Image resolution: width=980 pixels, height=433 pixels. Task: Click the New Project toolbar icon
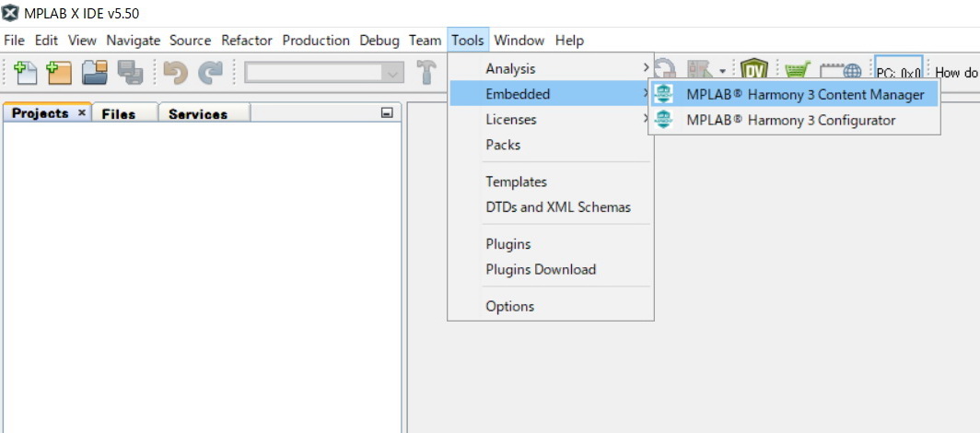click(59, 73)
